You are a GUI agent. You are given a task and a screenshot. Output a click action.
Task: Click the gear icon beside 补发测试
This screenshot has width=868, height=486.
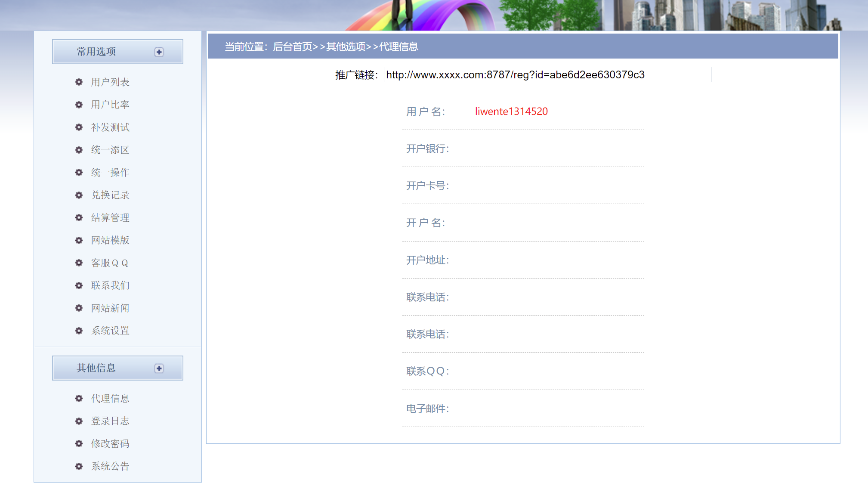coord(79,127)
